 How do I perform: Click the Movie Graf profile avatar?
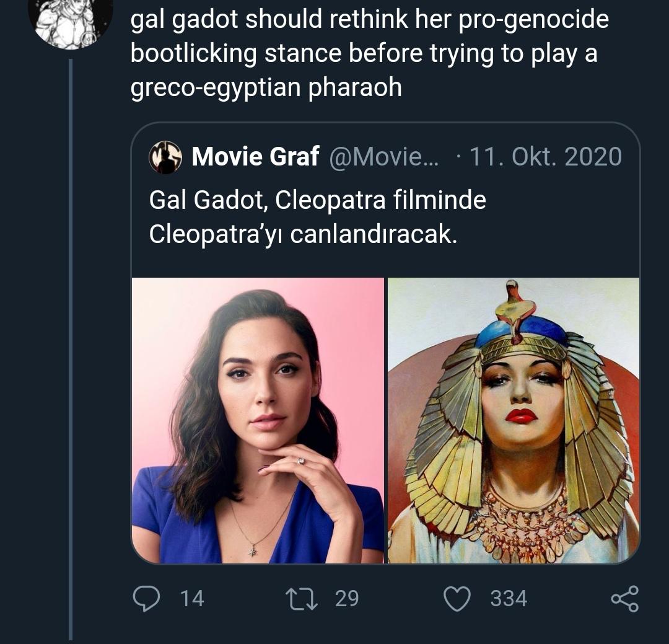pyautogui.click(x=165, y=157)
